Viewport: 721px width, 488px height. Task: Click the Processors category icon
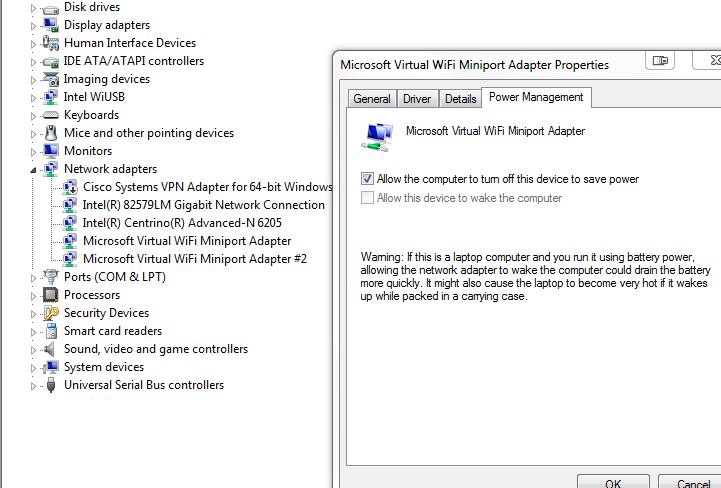[x=51, y=295]
